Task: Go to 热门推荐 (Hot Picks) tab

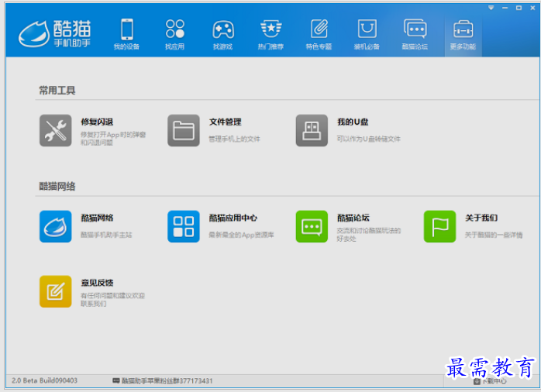Action: 270,35
